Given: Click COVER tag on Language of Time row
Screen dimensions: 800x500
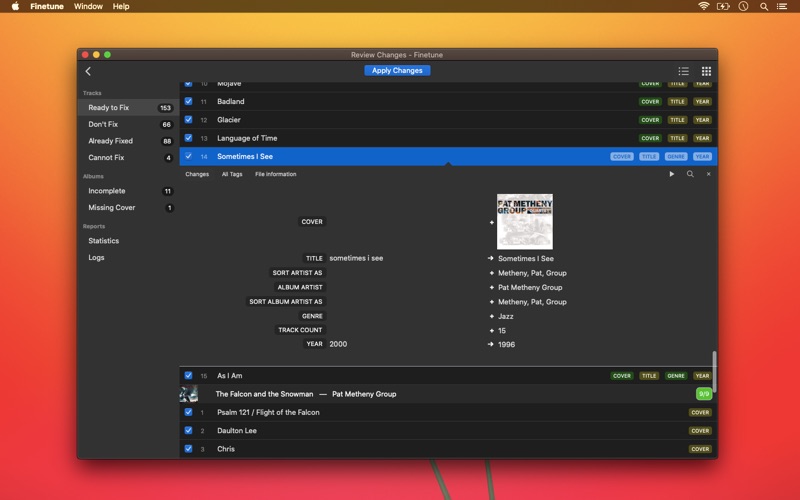Looking at the screenshot, I should 650,138.
